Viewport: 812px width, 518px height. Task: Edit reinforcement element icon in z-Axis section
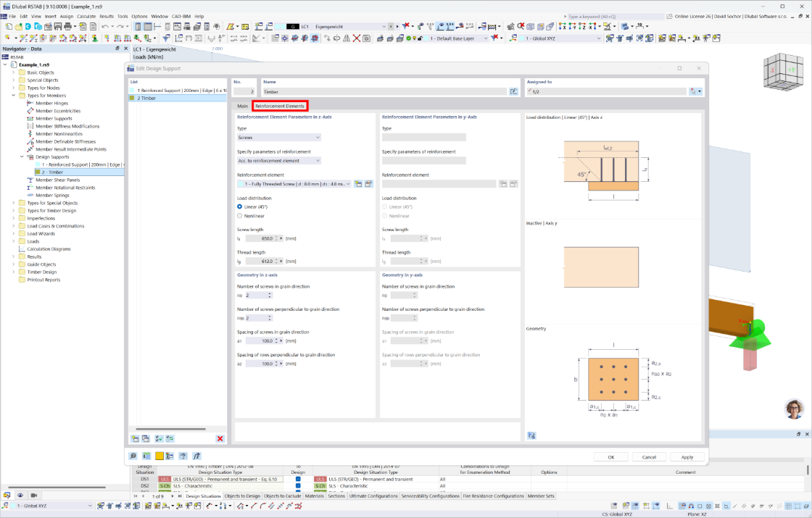369,184
